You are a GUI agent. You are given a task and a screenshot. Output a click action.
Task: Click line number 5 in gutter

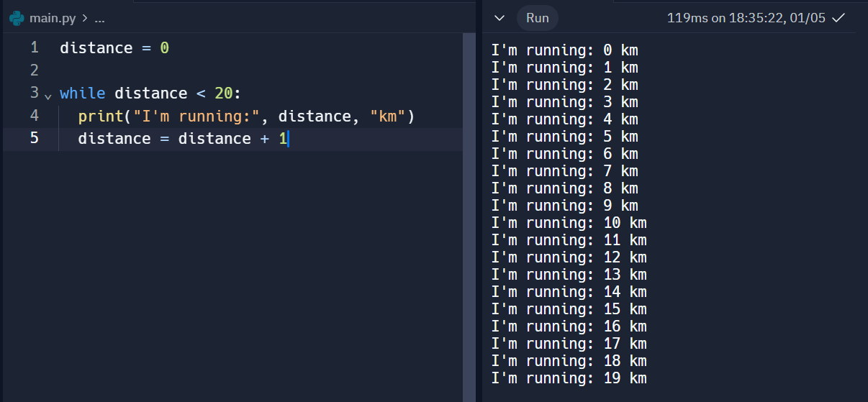(34, 138)
